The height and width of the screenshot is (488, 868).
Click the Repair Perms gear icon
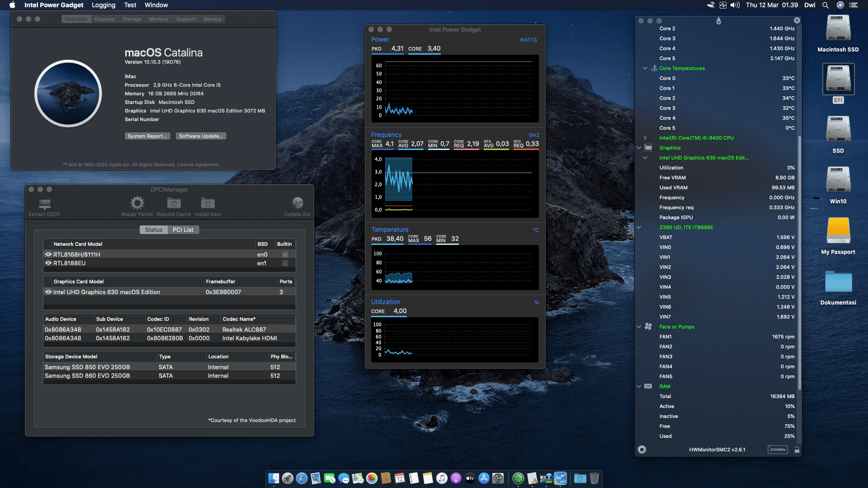coord(137,203)
